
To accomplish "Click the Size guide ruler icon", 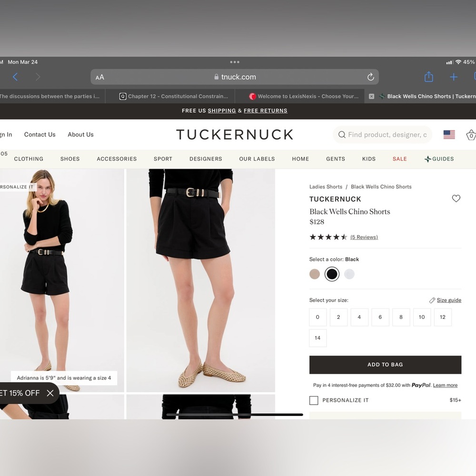I will 432,300.
